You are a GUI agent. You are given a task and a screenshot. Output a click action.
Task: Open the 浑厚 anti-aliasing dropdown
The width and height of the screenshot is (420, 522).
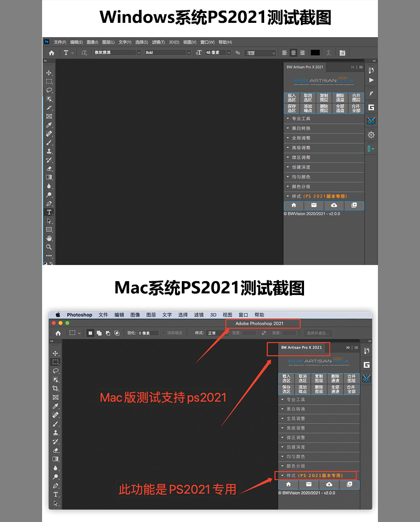tap(260, 53)
